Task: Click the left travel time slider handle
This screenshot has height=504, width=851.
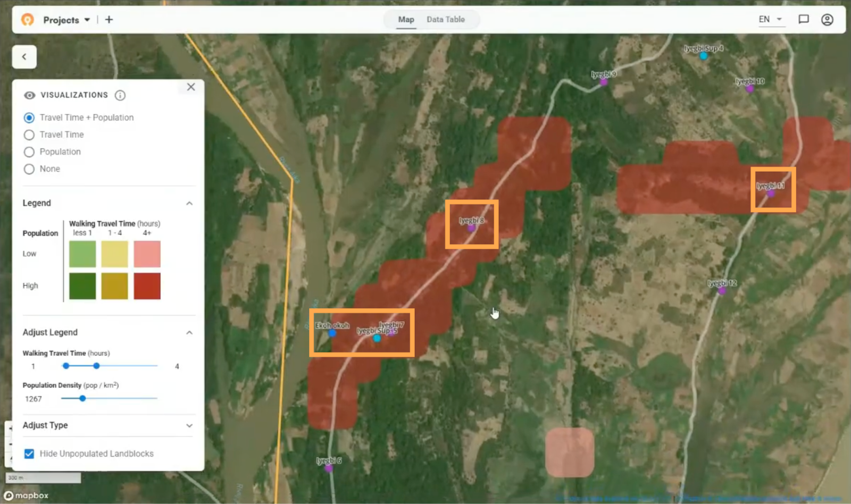Action: point(66,366)
